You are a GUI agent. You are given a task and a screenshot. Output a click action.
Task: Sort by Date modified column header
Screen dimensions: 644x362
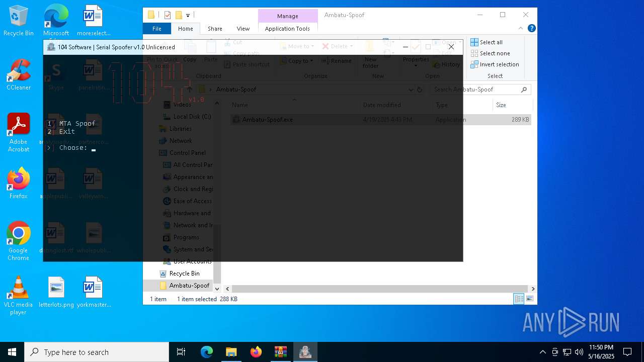pyautogui.click(x=396, y=105)
